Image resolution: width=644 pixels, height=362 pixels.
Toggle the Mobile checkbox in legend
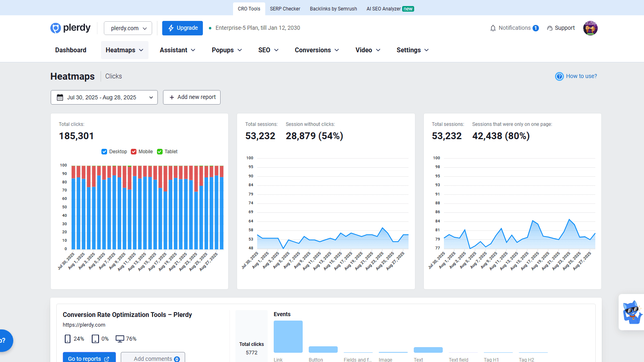tap(134, 152)
